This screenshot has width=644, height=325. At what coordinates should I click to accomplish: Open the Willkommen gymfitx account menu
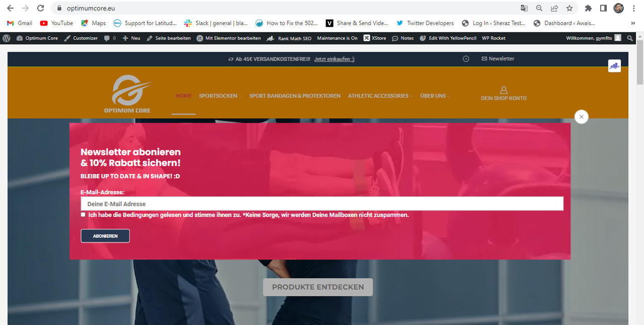[593, 38]
